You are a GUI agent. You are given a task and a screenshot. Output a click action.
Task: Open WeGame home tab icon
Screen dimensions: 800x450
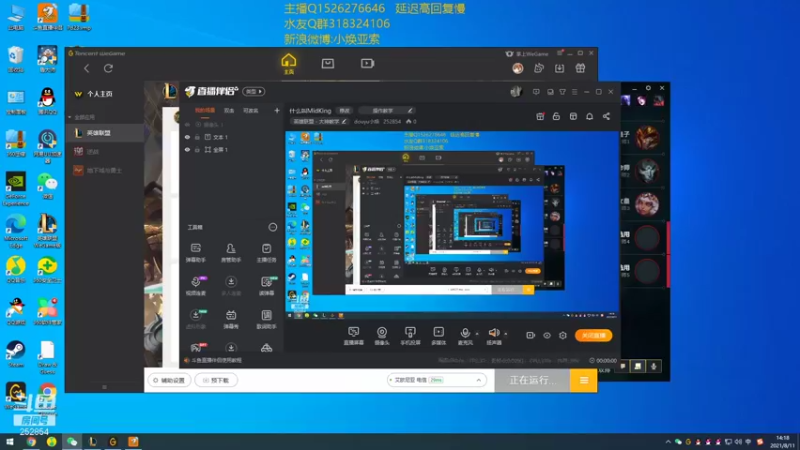click(x=289, y=64)
